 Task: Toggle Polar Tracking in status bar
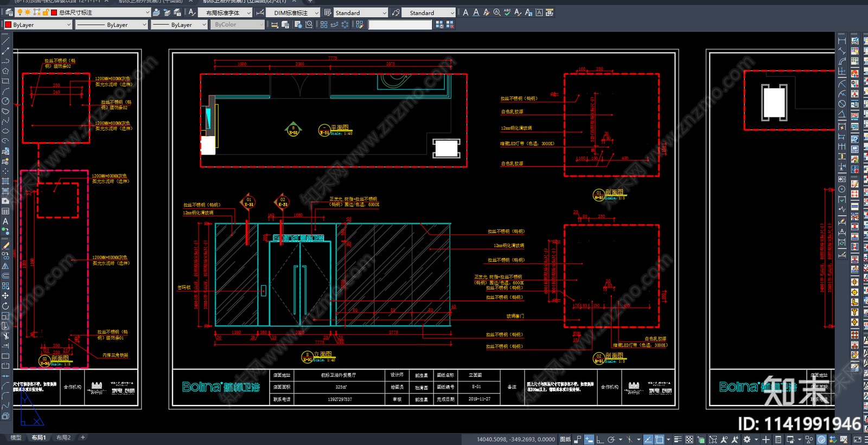click(x=611, y=440)
